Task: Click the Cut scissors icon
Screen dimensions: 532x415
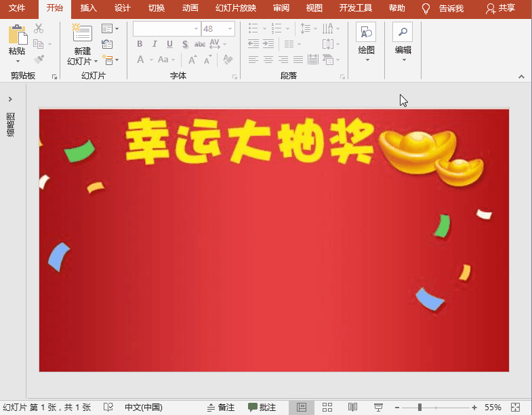Action: pyautogui.click(x=39, y=28)
